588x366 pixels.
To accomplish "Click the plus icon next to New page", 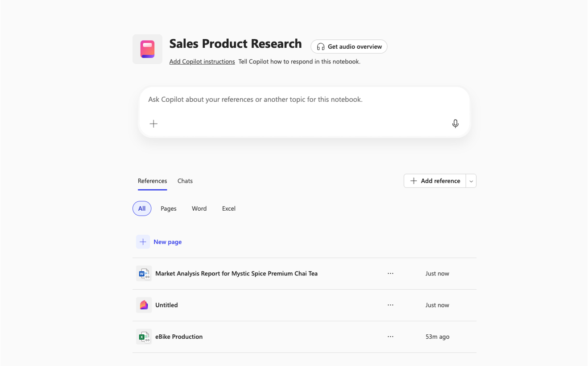I will pyautogui.click(x=143, y=242).
